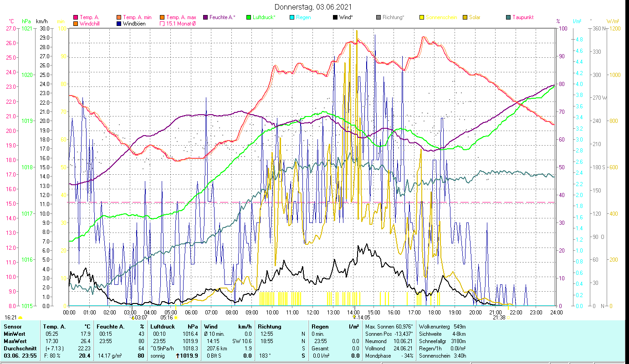Click the gray Richtung* legend swatch
629x364 pixels.
[x=379, y=17]
